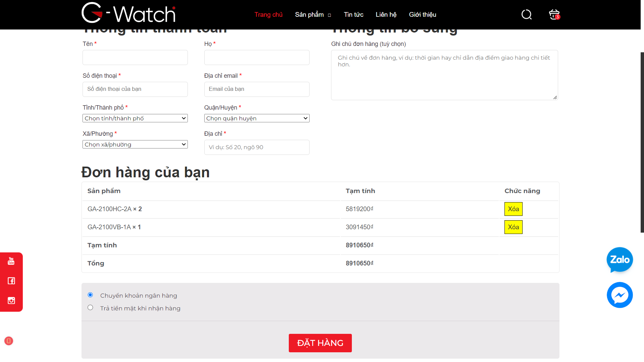
Task: Open the search magnifier icon
Action: [526, 14]
